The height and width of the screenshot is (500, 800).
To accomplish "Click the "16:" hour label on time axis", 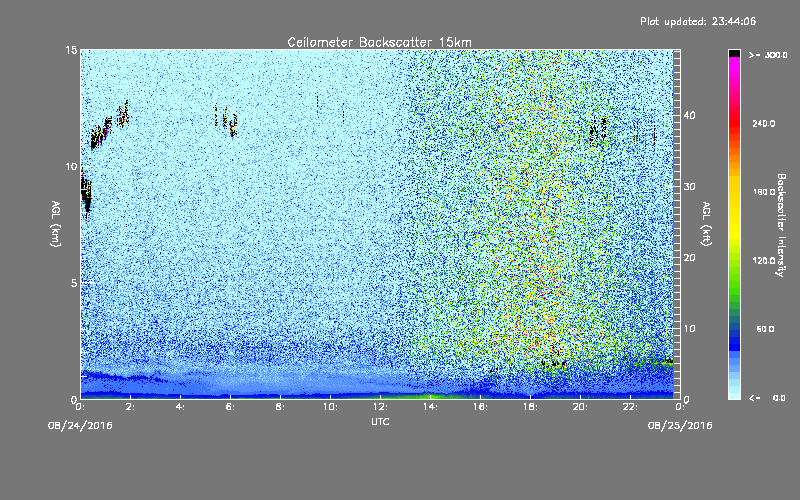I will click(x=480, y=407).
